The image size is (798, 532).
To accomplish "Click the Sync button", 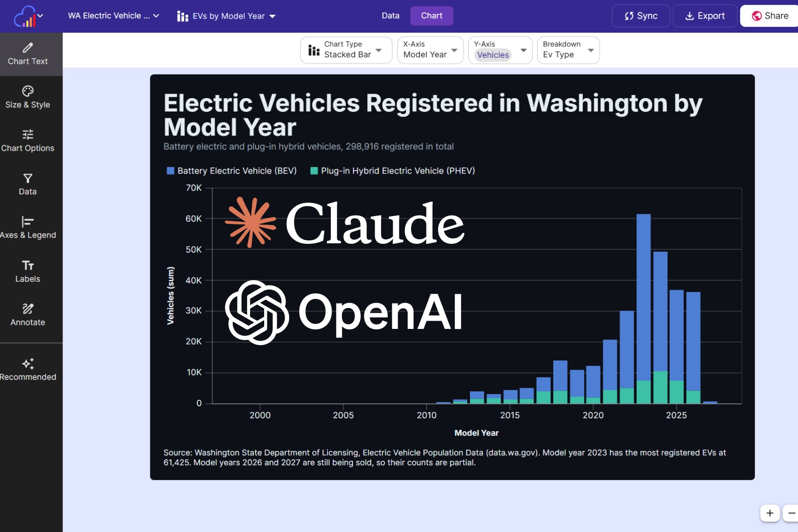I will (x=641, y=16).
